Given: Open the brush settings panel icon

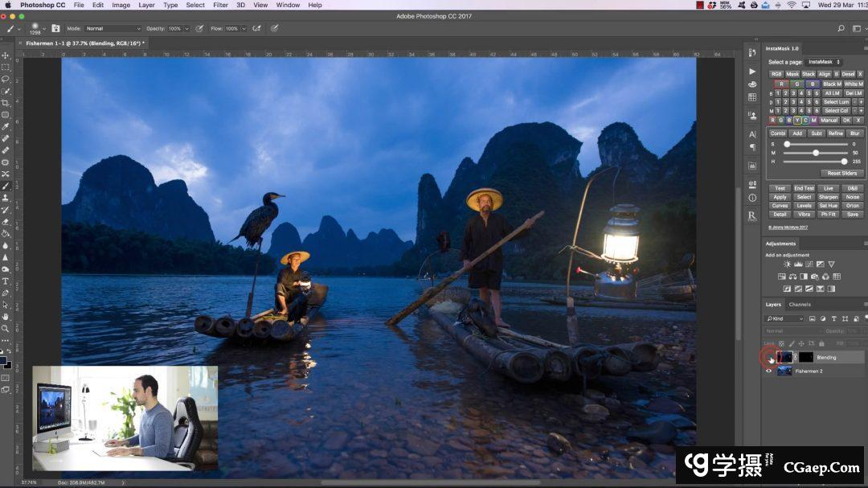Looking at the screenshot, I should click(x=55, y=28).
